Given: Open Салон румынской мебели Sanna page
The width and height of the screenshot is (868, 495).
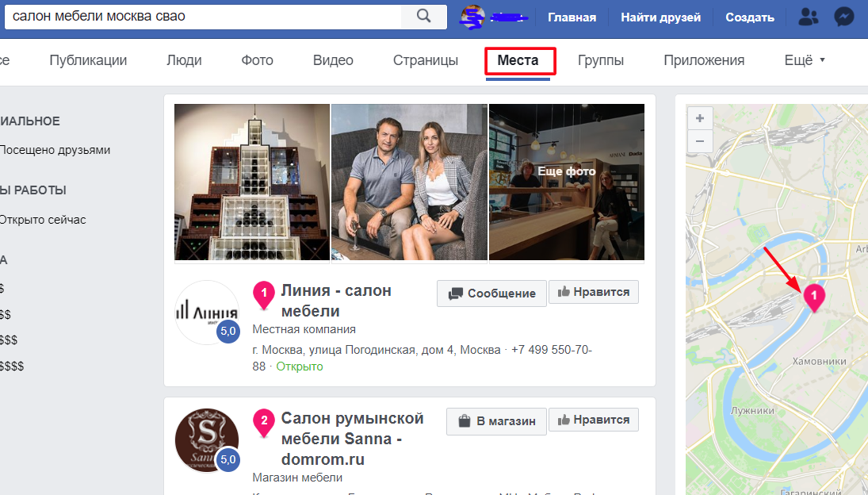Looking at the screenshot, I should [x=352, y=439].
